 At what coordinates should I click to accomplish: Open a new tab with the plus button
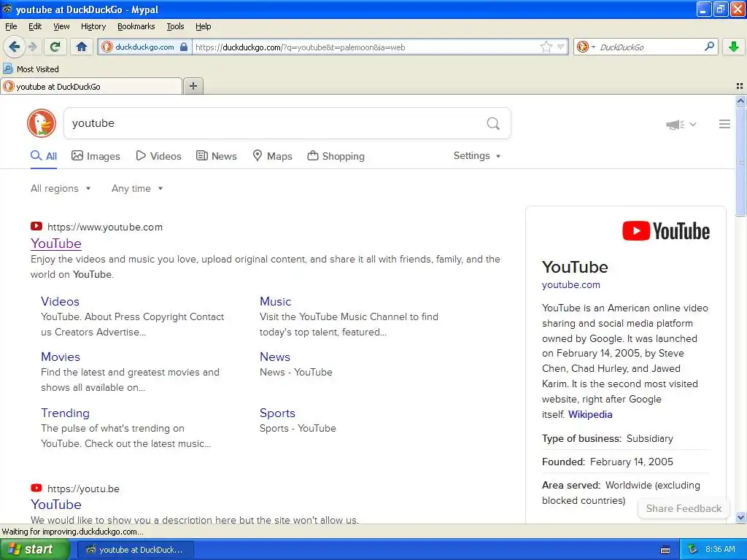pyautogui.click(x=193, y=86)
